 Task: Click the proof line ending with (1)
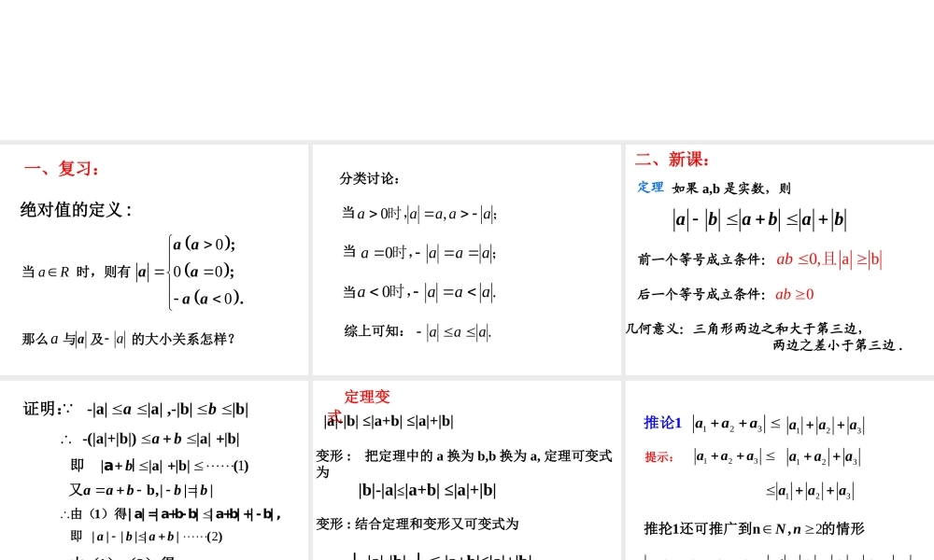pos(160,466)
